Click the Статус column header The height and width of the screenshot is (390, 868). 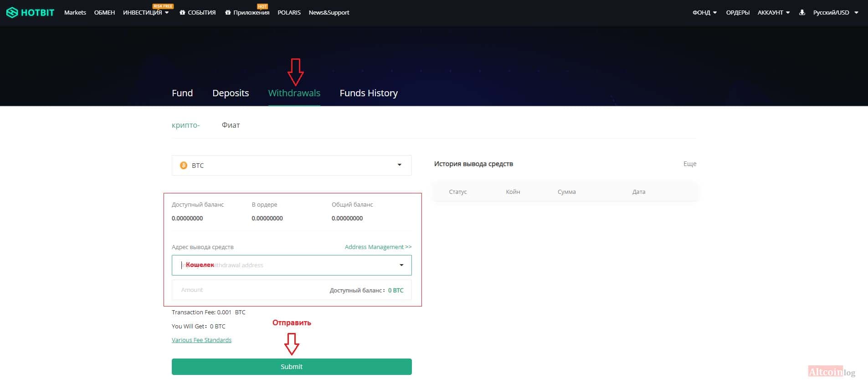point(458,192)
